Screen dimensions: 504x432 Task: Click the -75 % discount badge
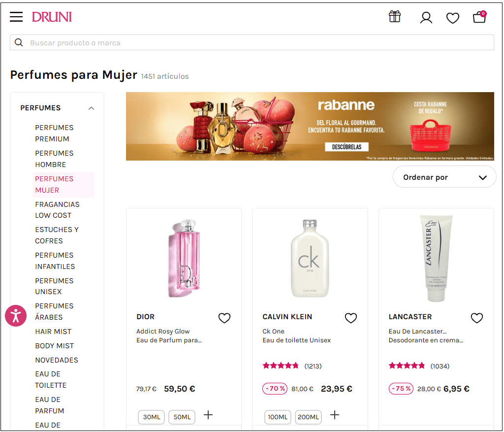pyautogui.click(x=401, y=389)
